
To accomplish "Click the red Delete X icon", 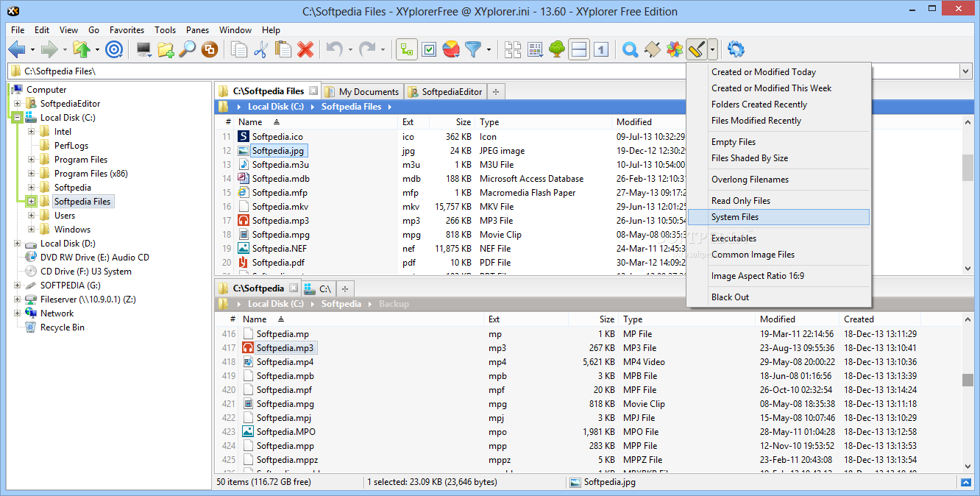I will [305, 49].
